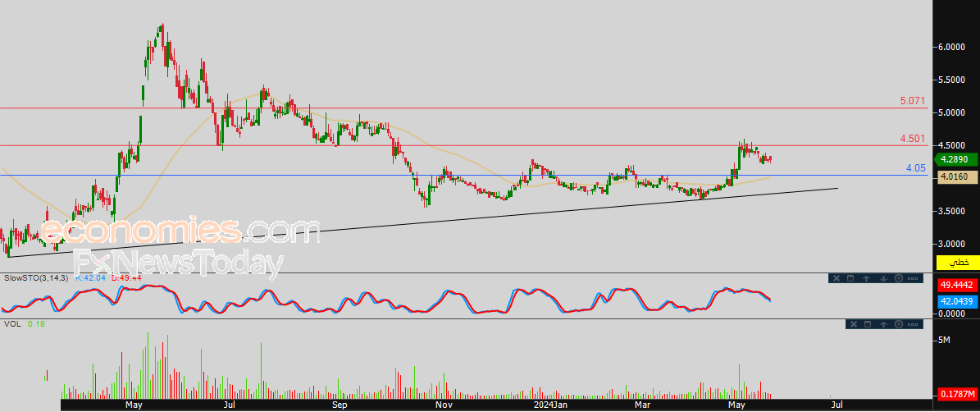Close the VOL indicator panel
Screen dimensions: 980x412
tap(854, 324)
